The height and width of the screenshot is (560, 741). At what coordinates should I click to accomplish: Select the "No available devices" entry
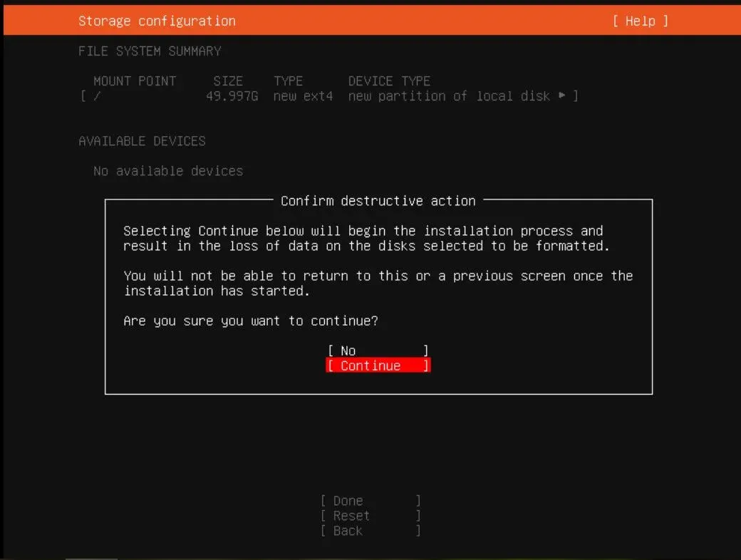[x=167, y=170]
